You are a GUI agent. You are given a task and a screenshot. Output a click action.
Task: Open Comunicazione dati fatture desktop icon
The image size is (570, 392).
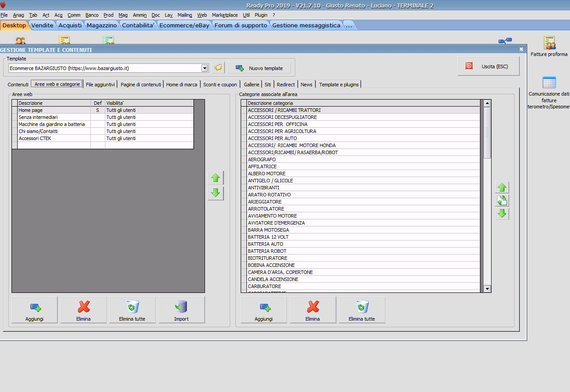pos(549,92)
